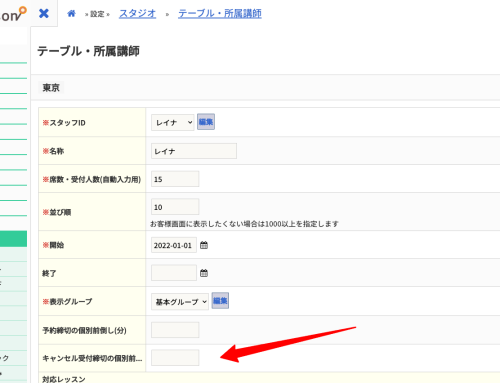Click the ※表示グループ field label
Screen dimensions: 500x383
click(67, 301)
